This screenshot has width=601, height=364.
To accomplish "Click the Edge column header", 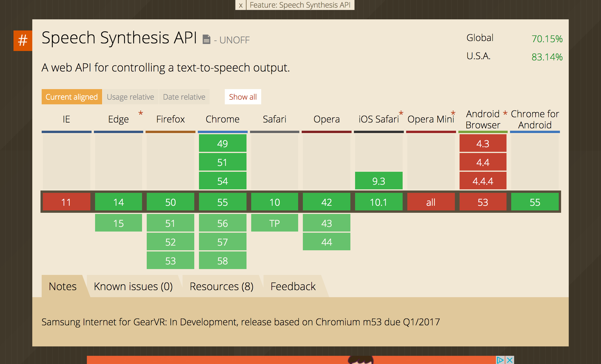I will pos(119,119).
